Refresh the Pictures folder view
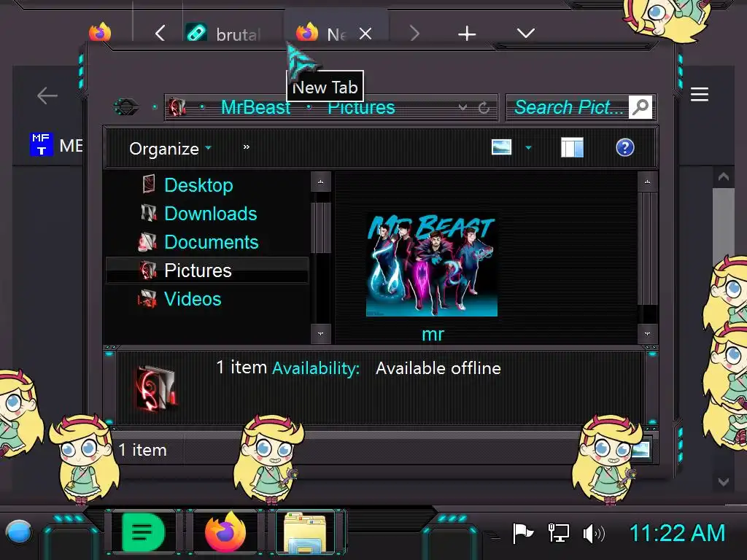The height and width of the screenshot is (560, 747). [484, 108]
